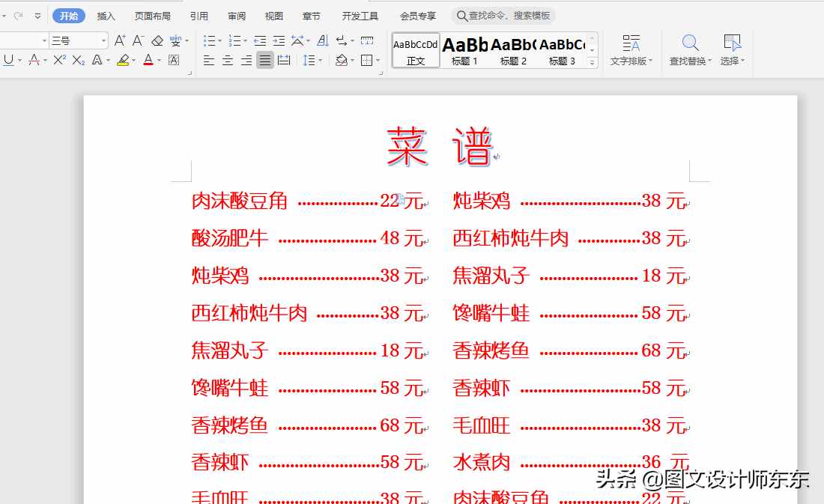Viewport: 824px width, 504px height.
Task: Toggle subscript X₂ formatting
Action: [x=79, y=61]
